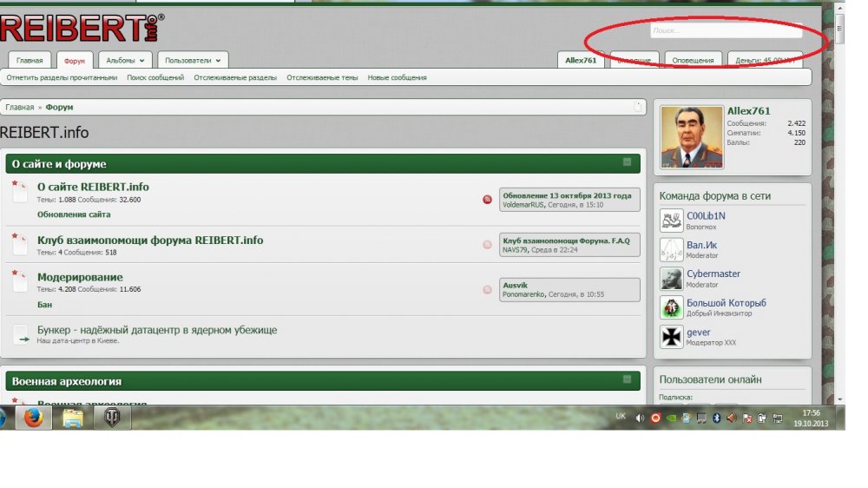Click Форум in the breadcrumb
This screenshot has width=868, height=488.
click(x=59, y=107)
